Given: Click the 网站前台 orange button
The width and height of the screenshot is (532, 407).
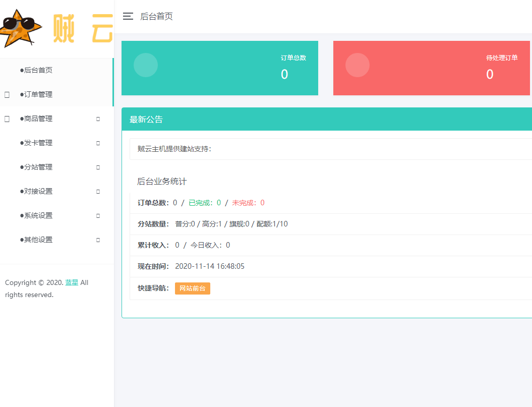Looking at the screenshot, I should [192, 288].
